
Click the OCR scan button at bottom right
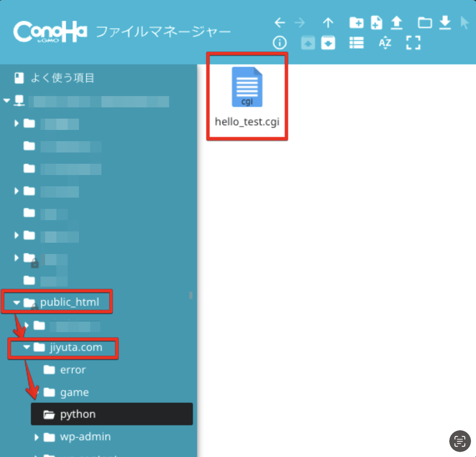[x=460, y=441]
